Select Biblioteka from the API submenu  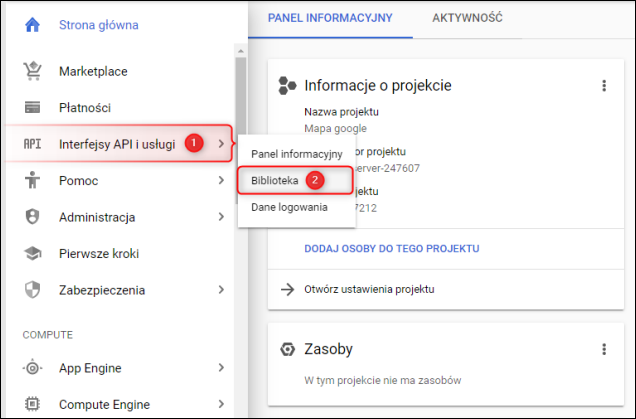274,181
